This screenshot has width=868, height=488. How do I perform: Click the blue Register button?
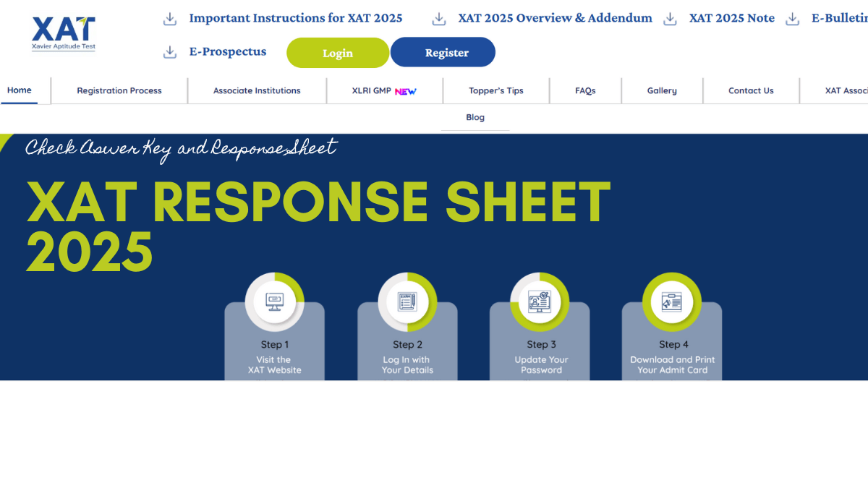[443, 52]
